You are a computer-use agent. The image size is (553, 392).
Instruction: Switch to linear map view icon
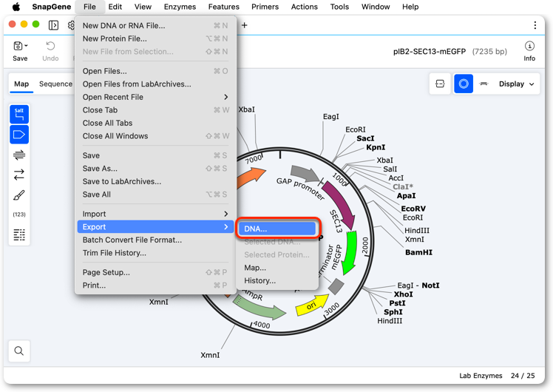point(484,84)
